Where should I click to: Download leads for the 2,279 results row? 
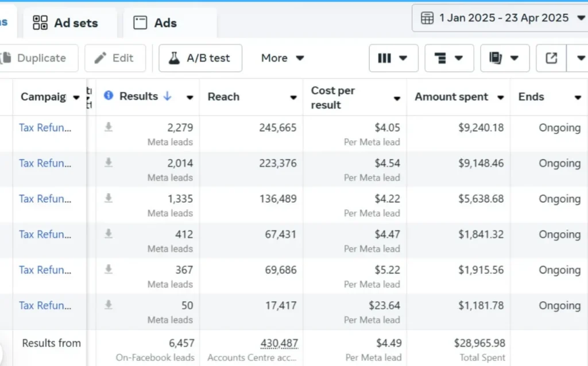point(109,128)
